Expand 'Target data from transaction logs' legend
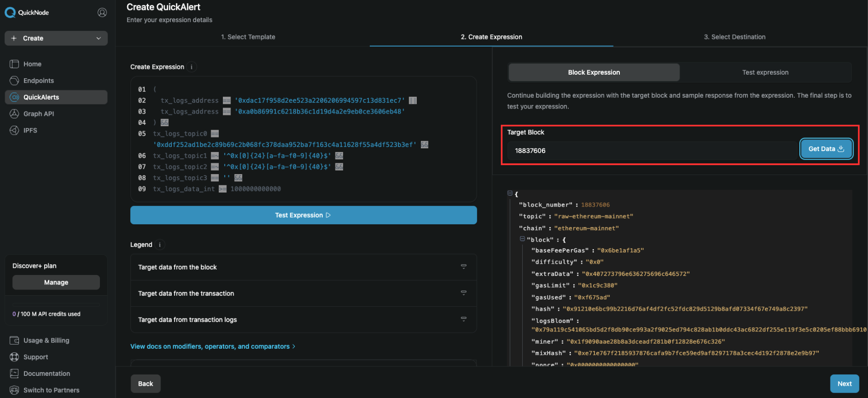 click(303, 320)
